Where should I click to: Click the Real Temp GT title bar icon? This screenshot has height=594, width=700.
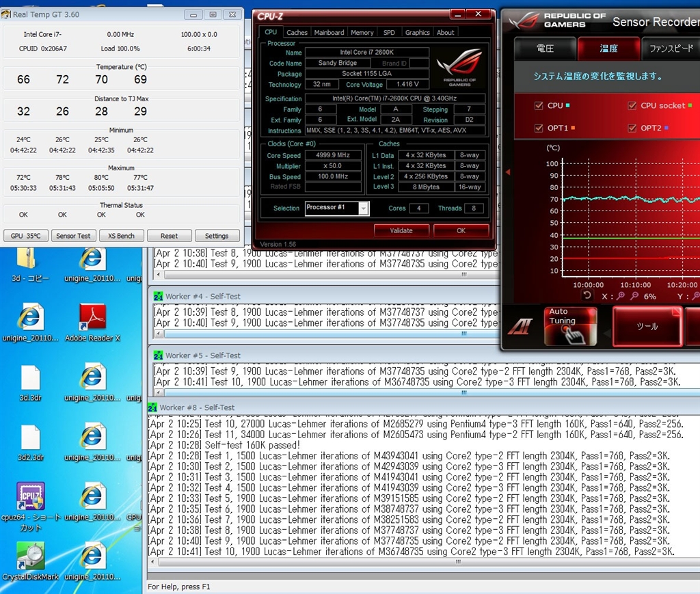(5, 14)
